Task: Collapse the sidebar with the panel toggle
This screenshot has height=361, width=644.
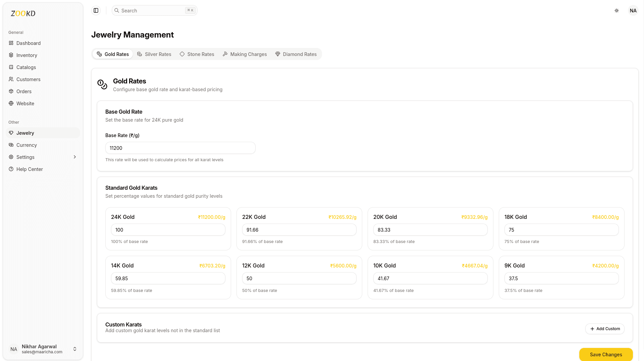Action: click(96, 10)
